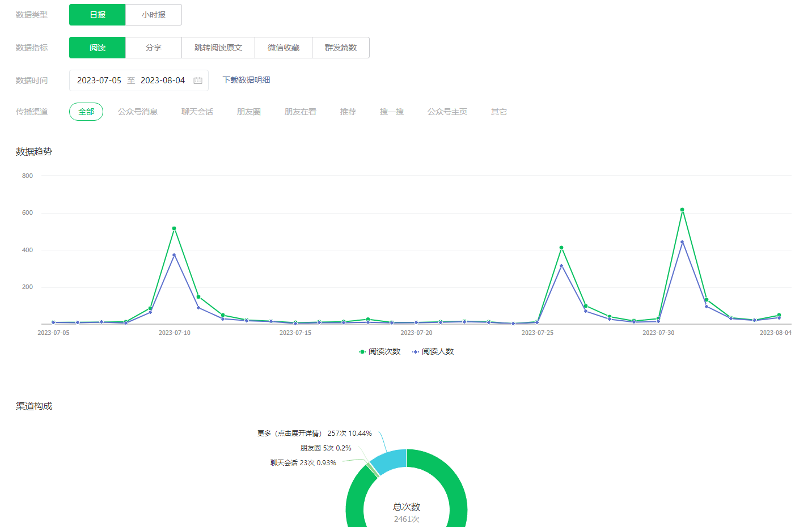Select 全部 channel button
Screen dimensions: 812x527
pyautogui.click(x=86, y=112)
